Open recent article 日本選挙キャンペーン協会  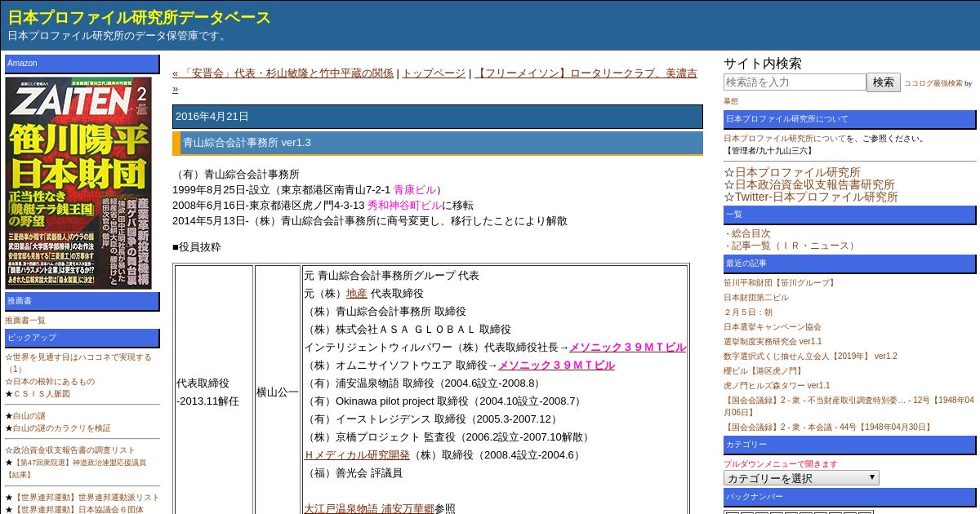click(x=773, y=327)
